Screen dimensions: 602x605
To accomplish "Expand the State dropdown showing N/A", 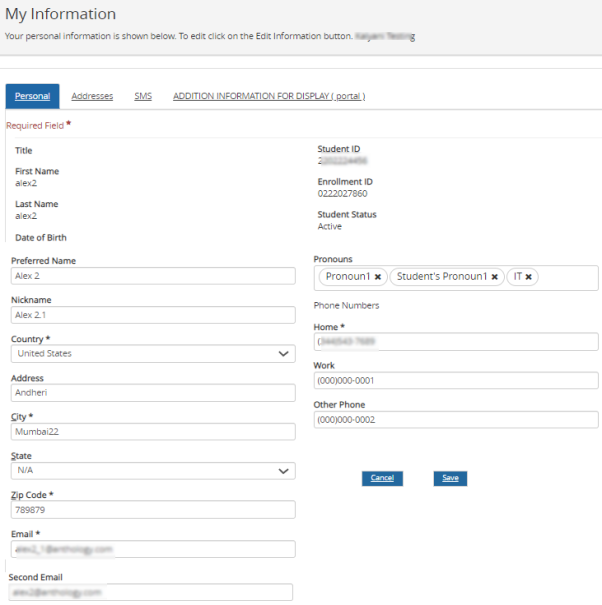I will pyautogui.click(x=153, y=470).
